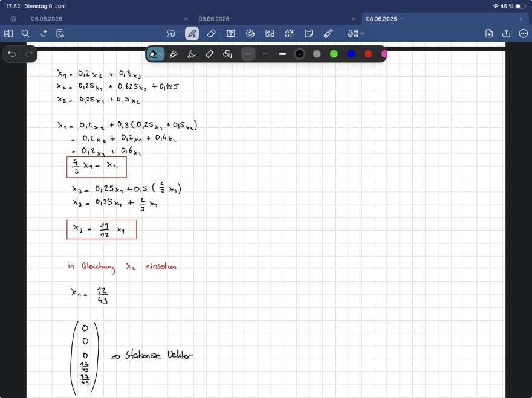Tap the 'Stationäre Vektor' handwriting

158,355
